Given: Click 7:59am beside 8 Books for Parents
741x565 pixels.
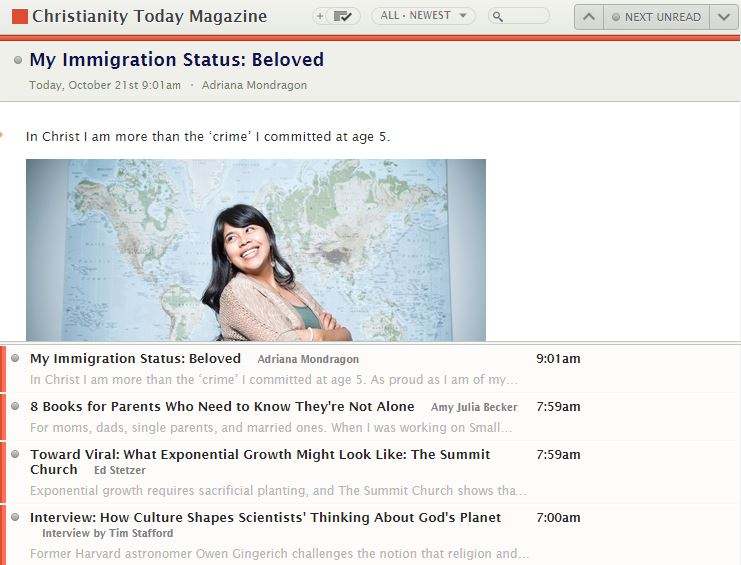Looking at the screenshot, I should click(x=558, y=406).
